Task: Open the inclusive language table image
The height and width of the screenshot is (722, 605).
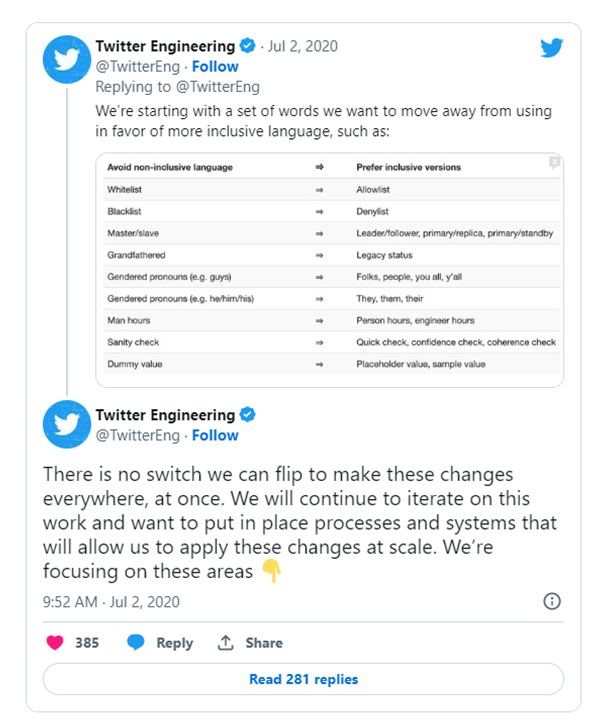Action: [x=329, y=270]
